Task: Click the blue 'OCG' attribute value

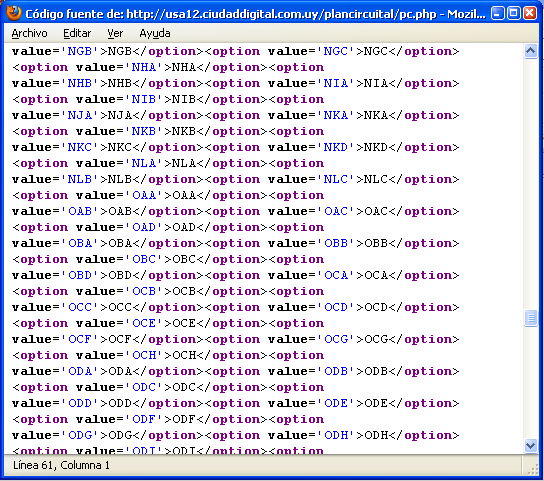Action: (x=336, y=339)
